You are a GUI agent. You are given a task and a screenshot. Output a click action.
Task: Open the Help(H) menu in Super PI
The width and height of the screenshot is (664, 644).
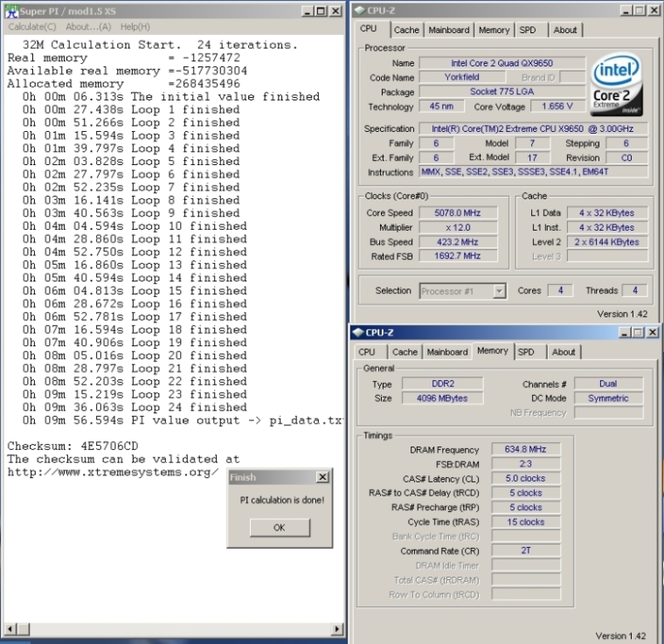click(x=135, y=27)
